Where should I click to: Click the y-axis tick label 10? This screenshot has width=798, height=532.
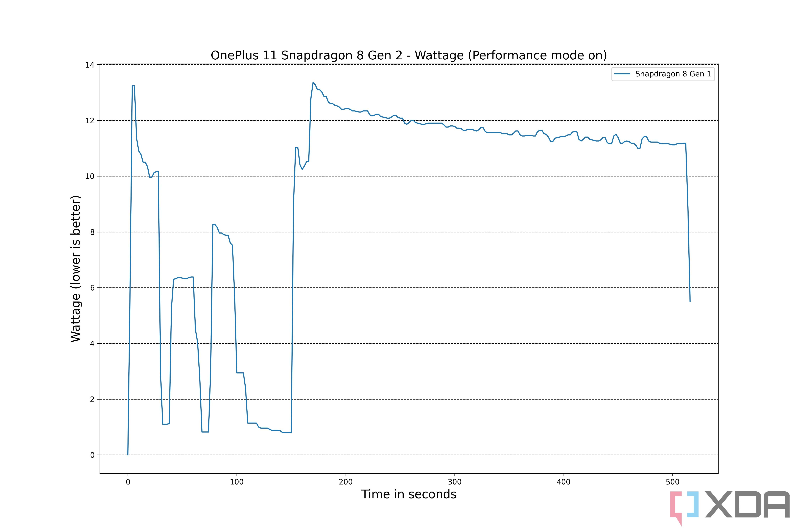[x=90, y=176]
